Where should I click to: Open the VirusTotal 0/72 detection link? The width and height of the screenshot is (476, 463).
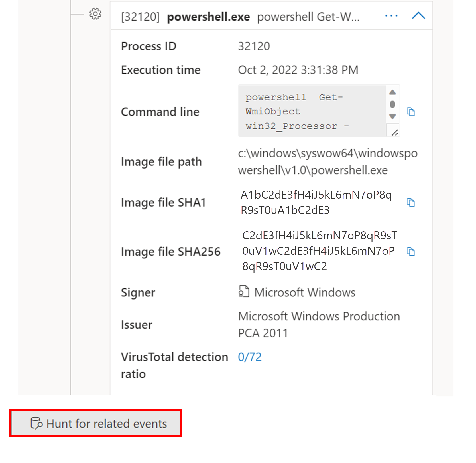250,357
